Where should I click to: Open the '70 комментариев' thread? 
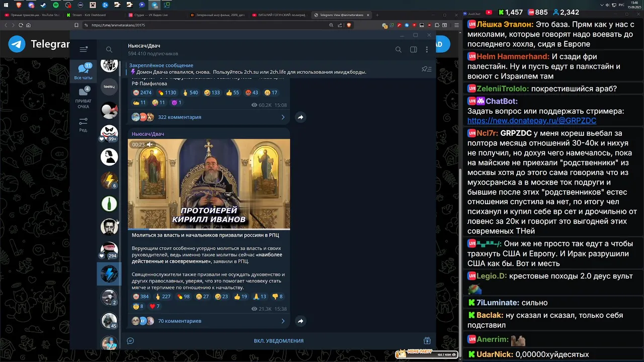(x=179, y=321)
